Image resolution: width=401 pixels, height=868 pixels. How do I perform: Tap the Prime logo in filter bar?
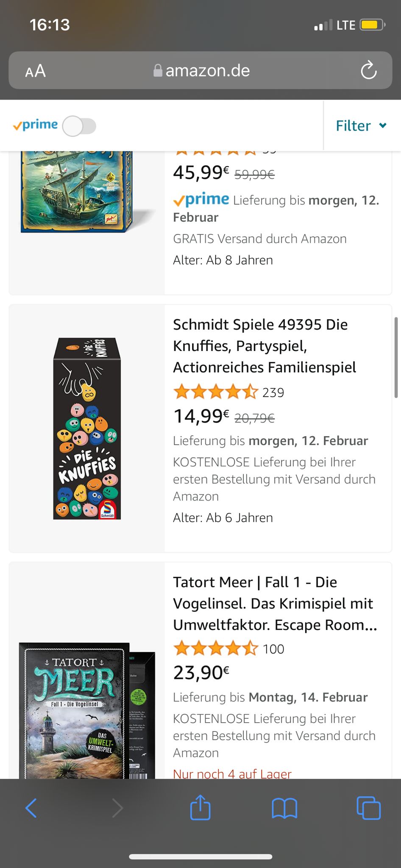coord(36,125)
